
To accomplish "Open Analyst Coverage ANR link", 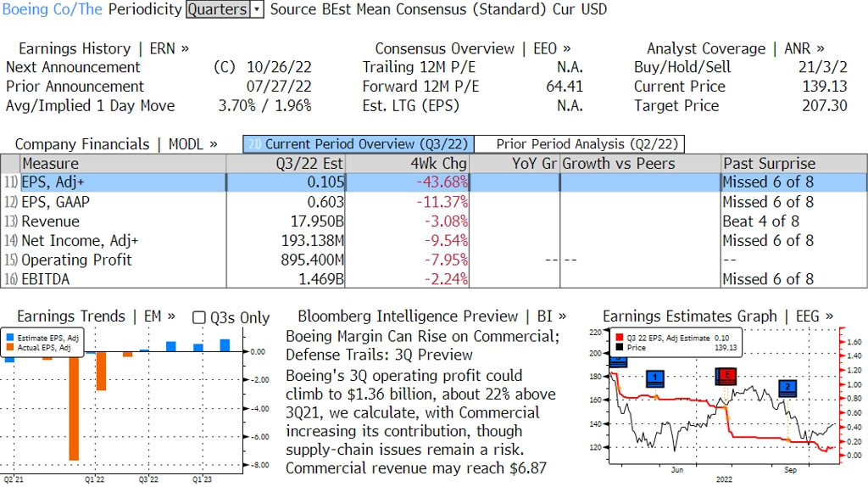I will click(x=736, y=48).
